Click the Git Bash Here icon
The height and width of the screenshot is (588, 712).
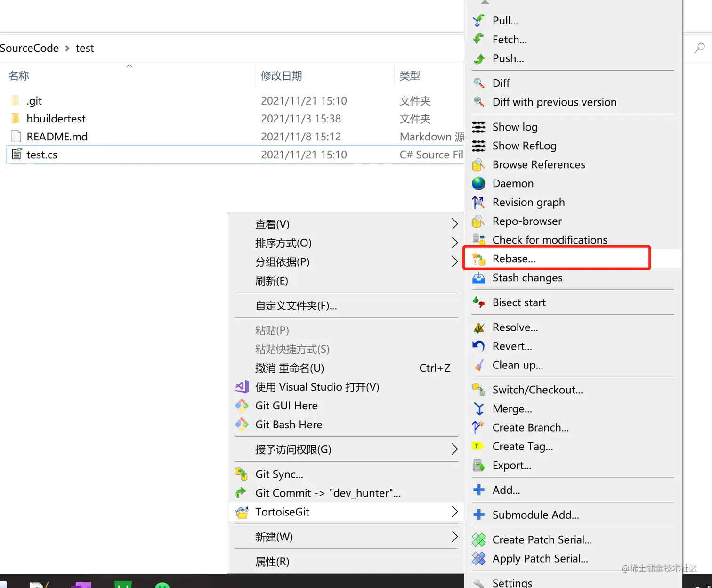[242, 425]
